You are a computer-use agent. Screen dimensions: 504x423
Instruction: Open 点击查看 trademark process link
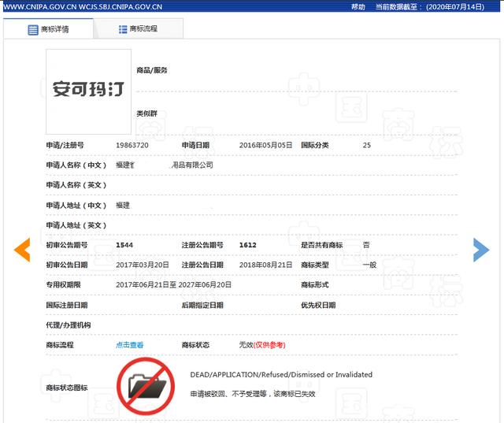(129, 345)
